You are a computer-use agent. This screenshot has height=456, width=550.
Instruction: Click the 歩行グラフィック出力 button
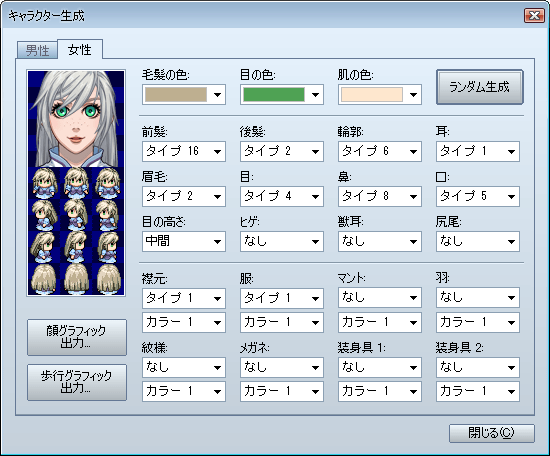point(77,382)
